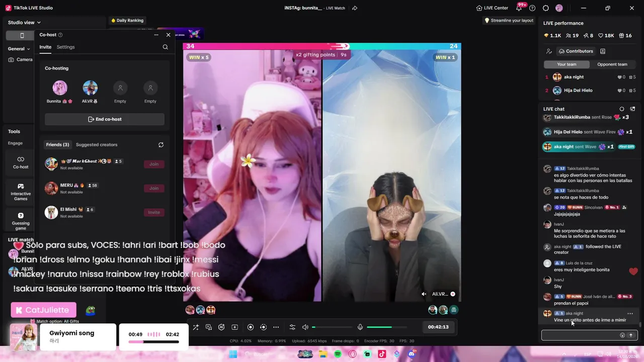The width and height of the screenshot is (644, 362).
Task: Open the Co-host tool
Action: [x=21, y=162]
